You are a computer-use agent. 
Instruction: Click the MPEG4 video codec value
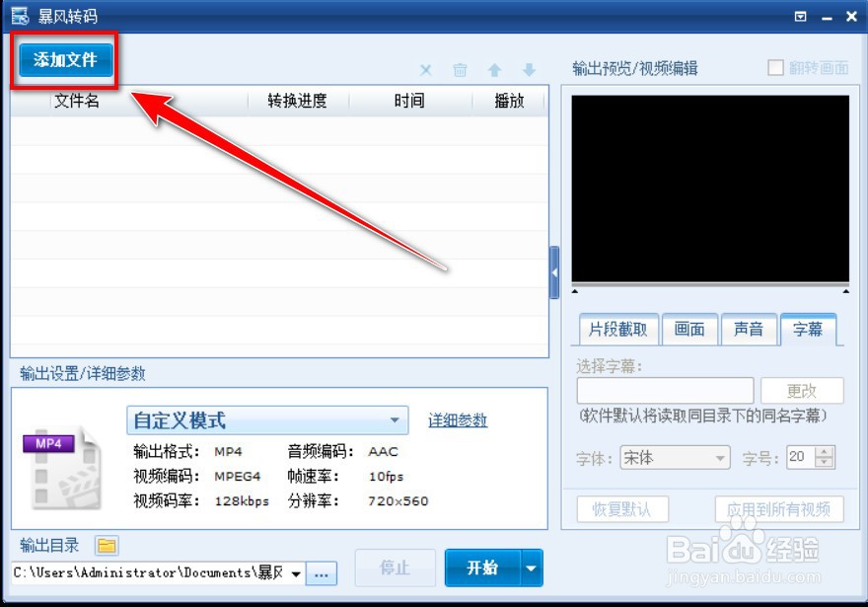238,477
